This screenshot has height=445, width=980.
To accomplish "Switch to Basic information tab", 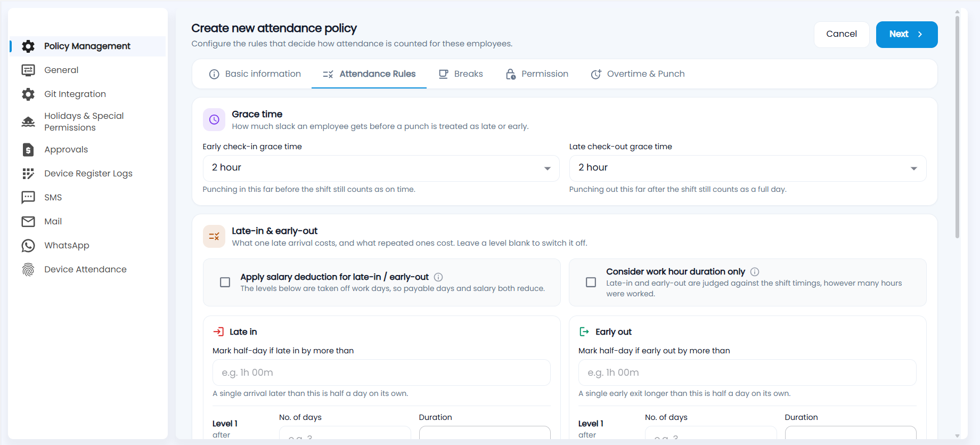I will point(255,74).
